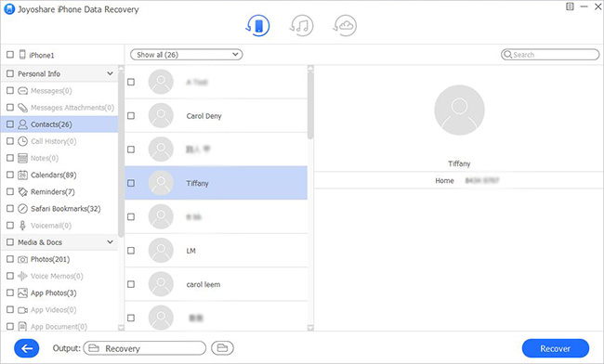Select the Carol Deny contact row
The width and height of the screenshot is (604, 364).
tap(217, 116)
